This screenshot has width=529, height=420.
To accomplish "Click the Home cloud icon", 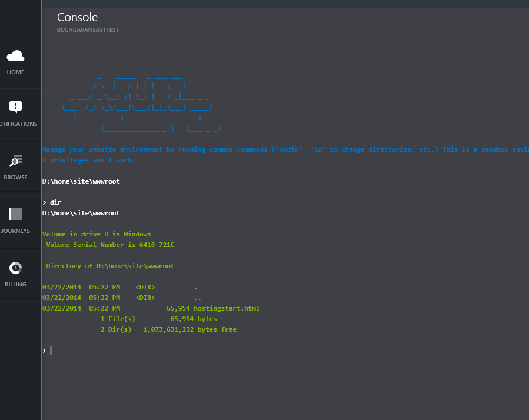I will click(x=15, y=56).
